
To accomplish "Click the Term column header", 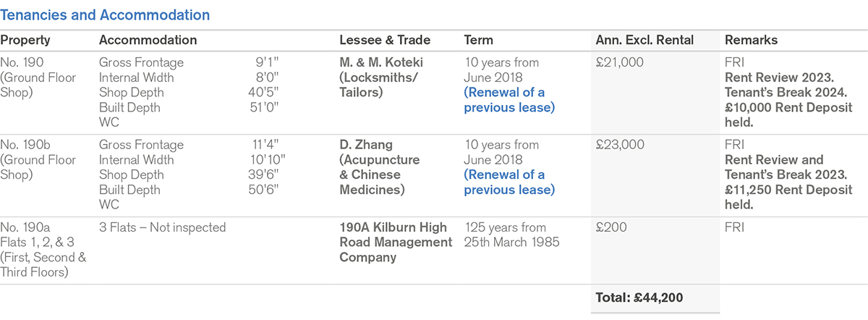I will click(x=478, y=41).
